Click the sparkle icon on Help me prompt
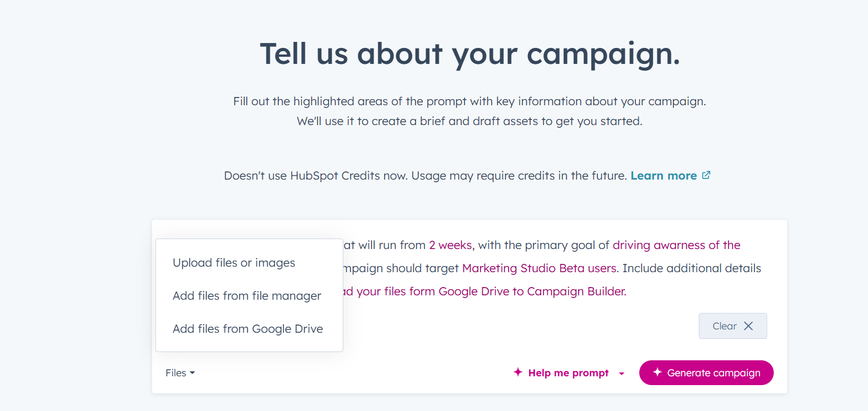 [x=517, y=372]
